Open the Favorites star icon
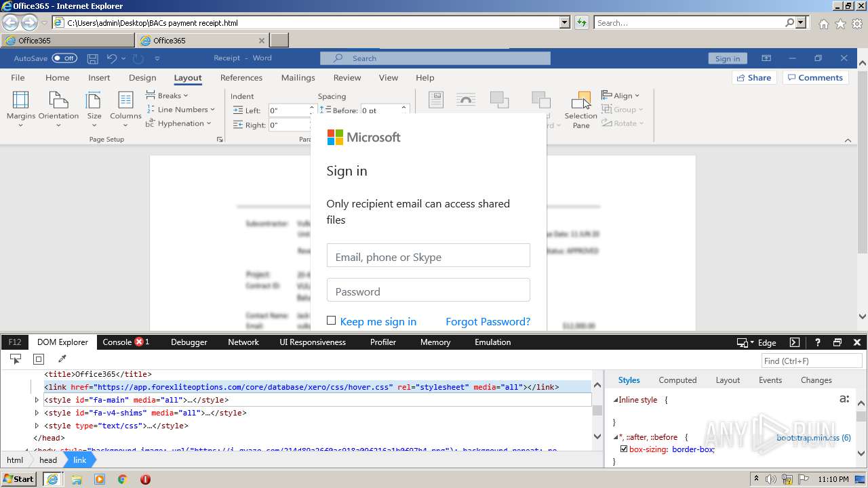868x488 pixels. point(840,24)
